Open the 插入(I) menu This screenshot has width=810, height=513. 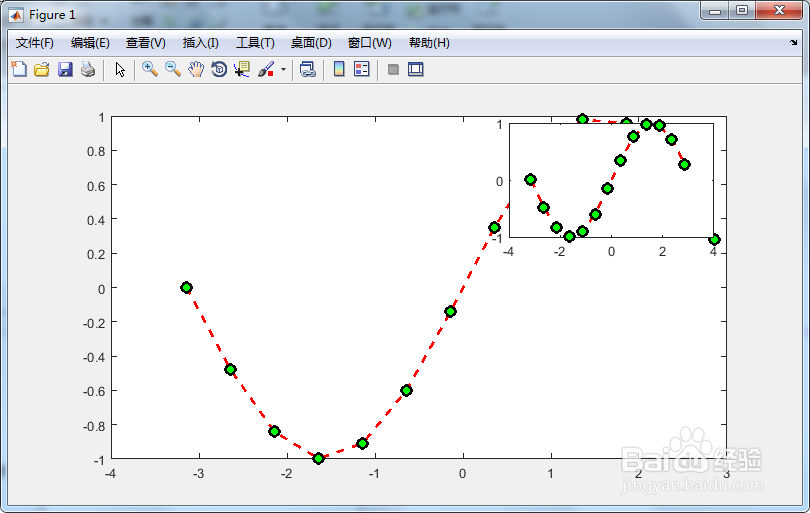(200, 43)
